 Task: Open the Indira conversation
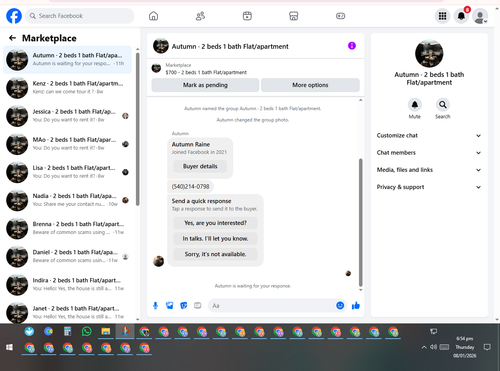click(68, 284)
